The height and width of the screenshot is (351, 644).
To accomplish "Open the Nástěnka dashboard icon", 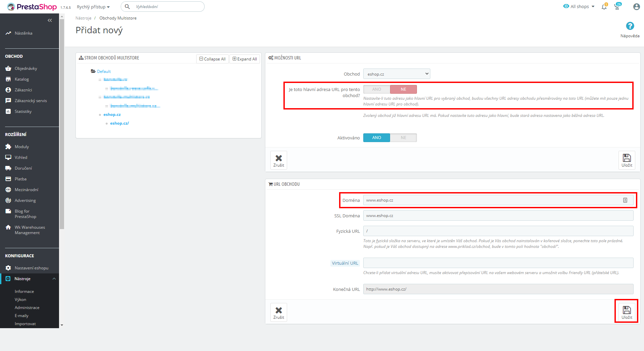I will [x=8, y=33].
